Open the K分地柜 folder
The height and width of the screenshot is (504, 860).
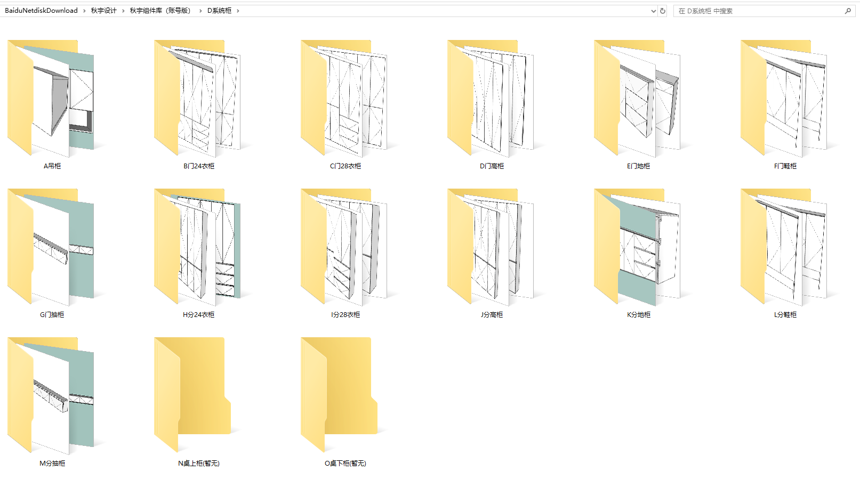638,247
